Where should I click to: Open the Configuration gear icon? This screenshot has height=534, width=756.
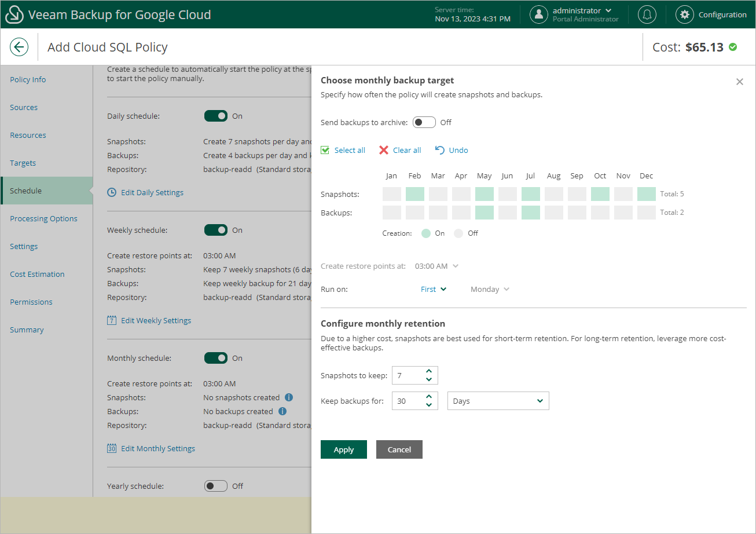point(685,14)
